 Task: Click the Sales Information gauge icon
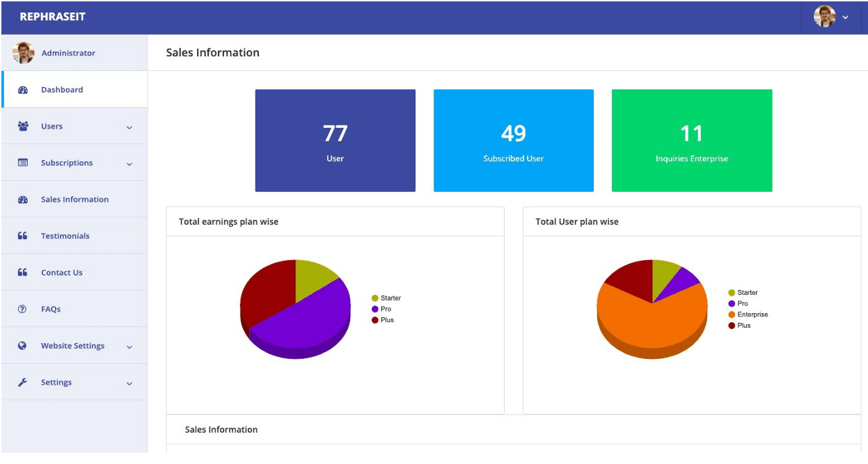tap(22, 200)
